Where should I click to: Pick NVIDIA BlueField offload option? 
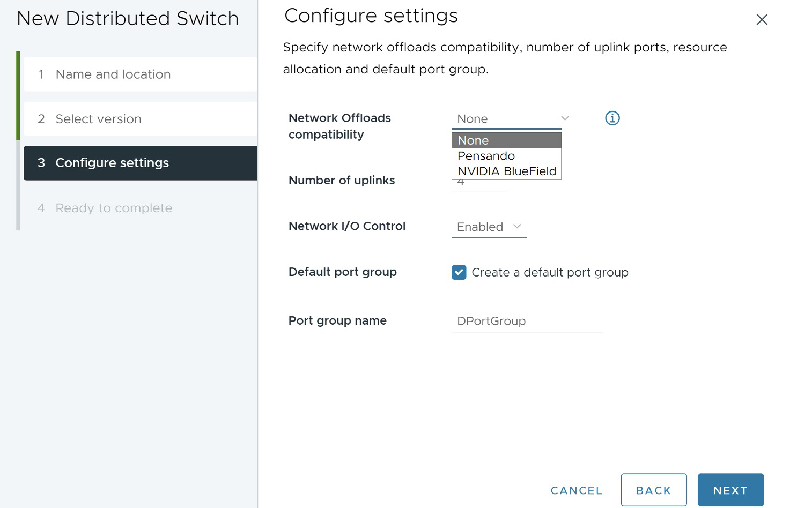tap(506, 171)
